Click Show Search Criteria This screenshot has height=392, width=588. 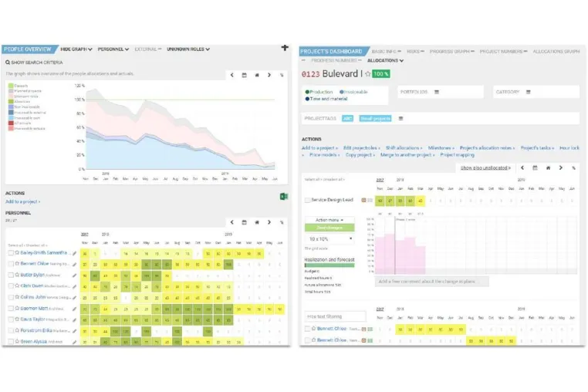(x=34, y=63)
